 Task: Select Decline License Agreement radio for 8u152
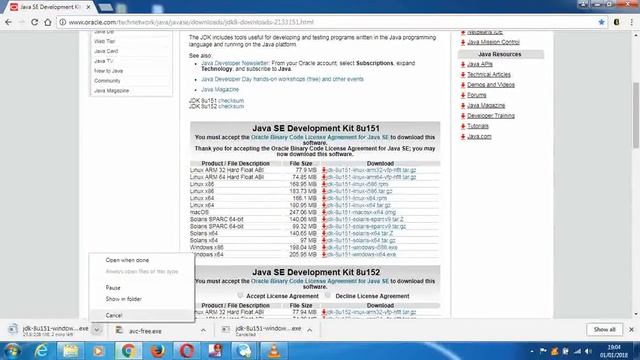328,295
